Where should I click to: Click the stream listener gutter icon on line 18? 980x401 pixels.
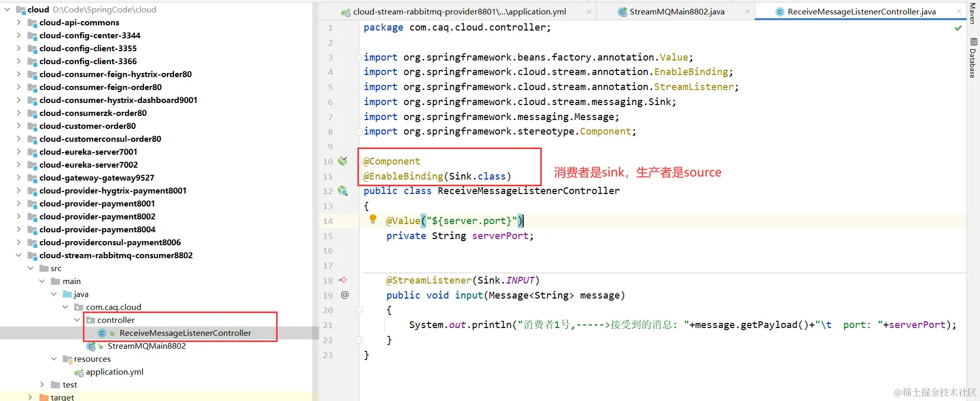coord(342,280)
